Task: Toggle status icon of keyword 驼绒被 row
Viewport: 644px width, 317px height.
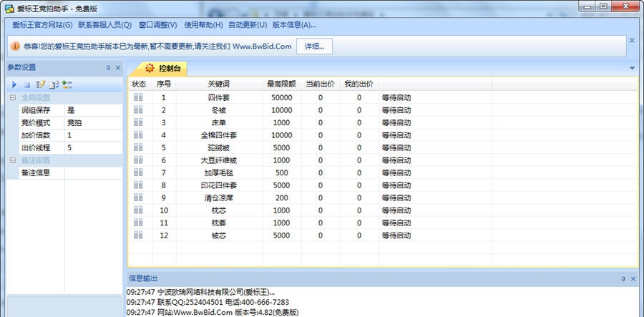Action: pyautogui.click(x=138, y=147)
